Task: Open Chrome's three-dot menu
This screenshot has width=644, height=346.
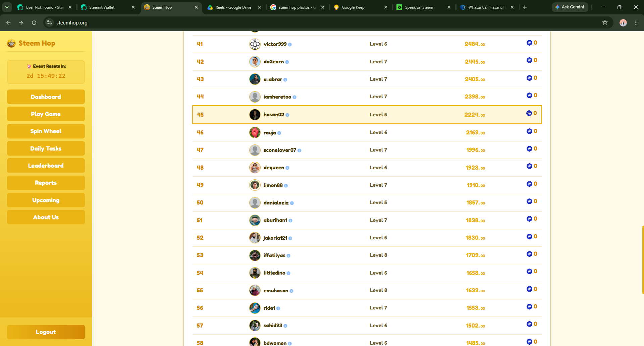Action: [636, 22]
